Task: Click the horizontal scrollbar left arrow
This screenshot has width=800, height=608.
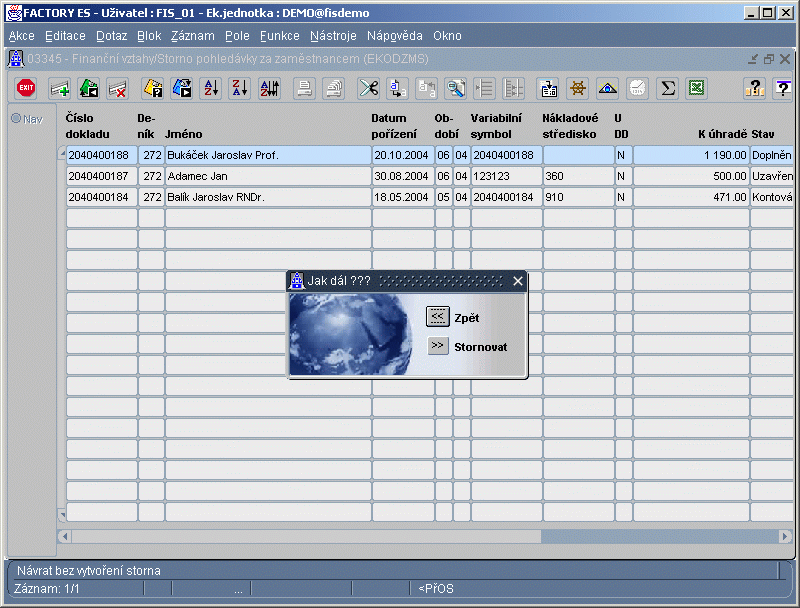Action: click(64, 537)
